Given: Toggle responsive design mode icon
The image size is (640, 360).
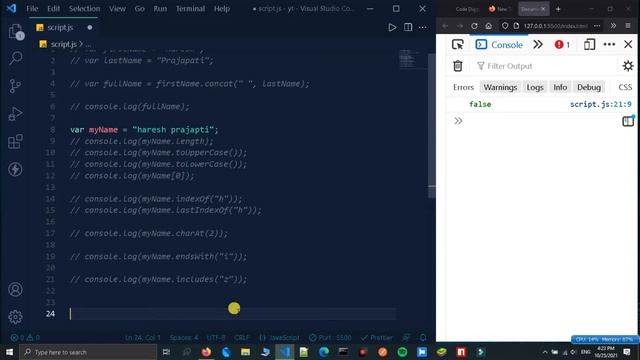Looking at the screenshot, I should [x=589, y=44].
